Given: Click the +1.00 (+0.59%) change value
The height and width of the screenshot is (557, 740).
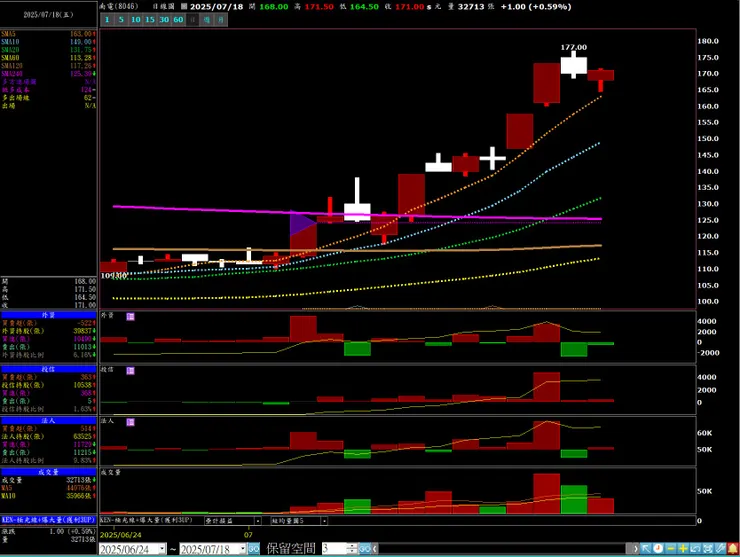Looking at the screenshot, I should pos(536,7).
